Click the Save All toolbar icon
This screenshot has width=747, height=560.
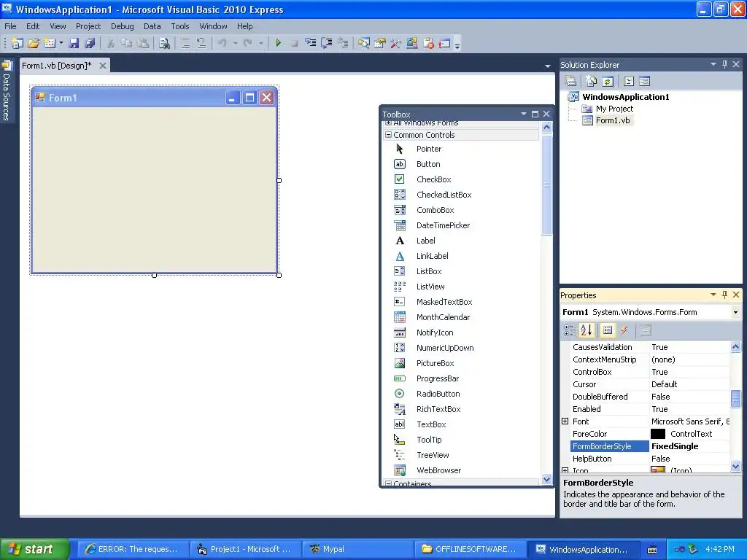pyautogui.click(x=90, y=43)
